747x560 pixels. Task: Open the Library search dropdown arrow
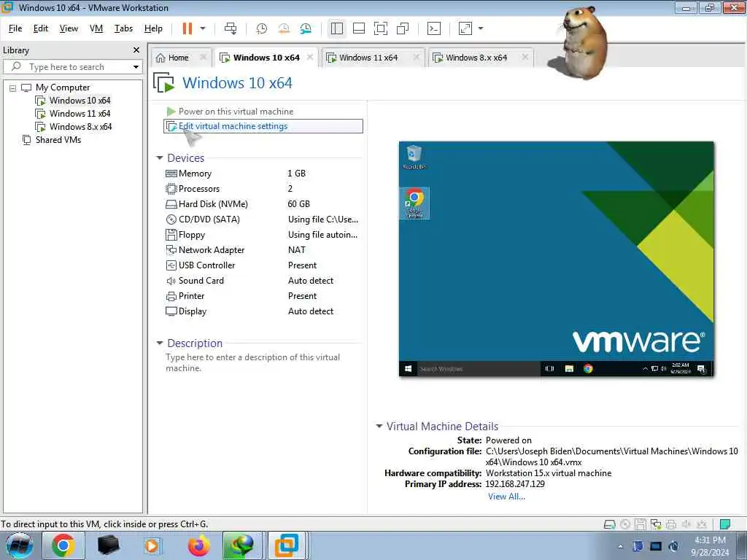pyautogui.click(x=136, y=67)
